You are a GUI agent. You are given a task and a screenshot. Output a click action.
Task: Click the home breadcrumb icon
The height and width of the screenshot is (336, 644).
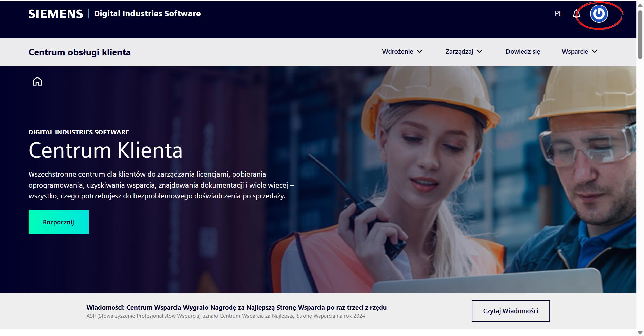click(x=37, y=81)
